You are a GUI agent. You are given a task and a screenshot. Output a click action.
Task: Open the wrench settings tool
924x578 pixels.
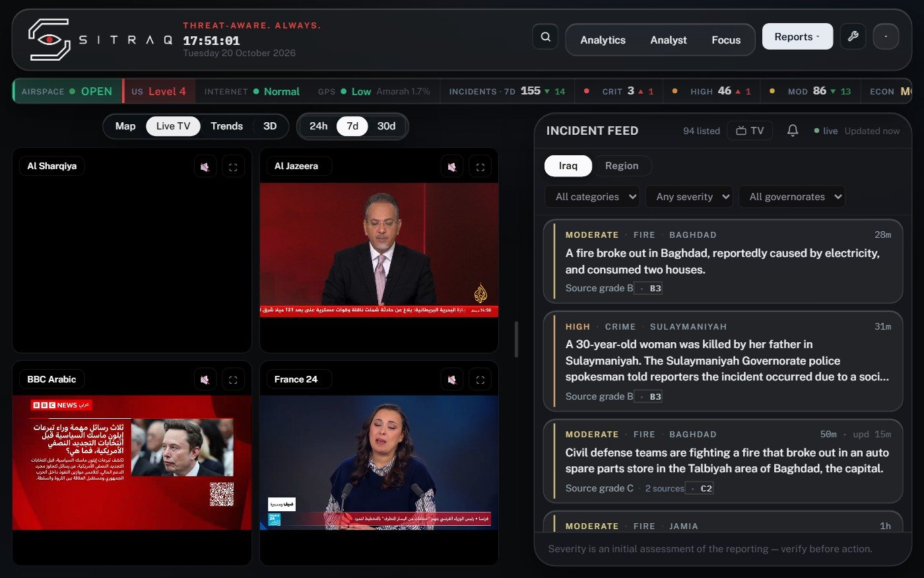(853, 37)
